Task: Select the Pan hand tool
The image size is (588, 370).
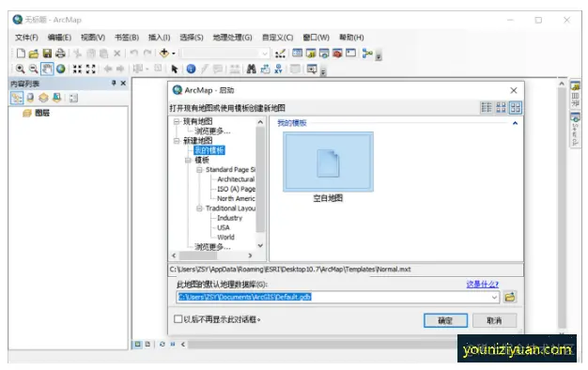Action: [x=47, y=69]
